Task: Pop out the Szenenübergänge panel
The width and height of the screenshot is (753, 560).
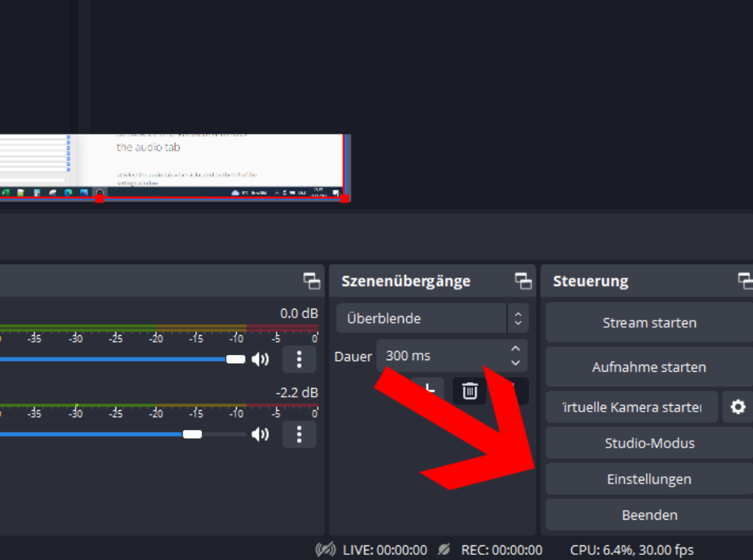Action: (523, 281)
